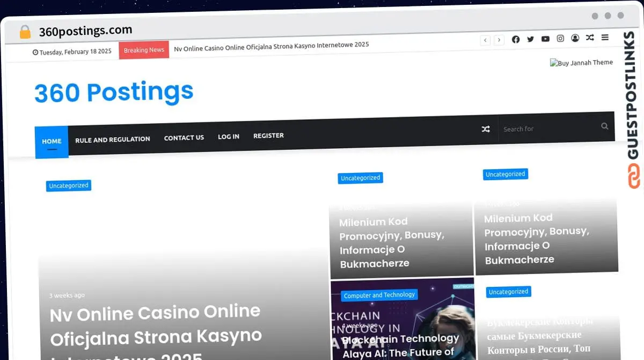The height and width of the screenshot is (360, 644).
Task: Open the Facebook icon in top bar
Action: click(x=516, y=39)
